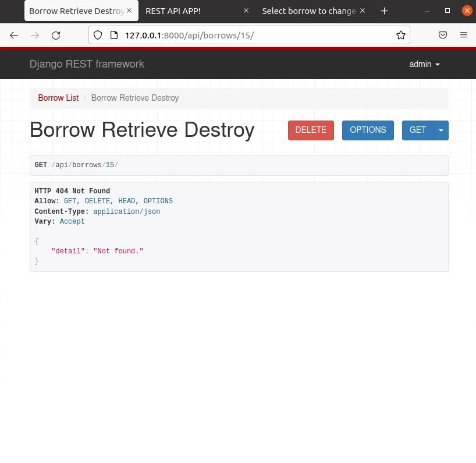Open the Firefox hamburger menu
The width and height of the screenshot is (476, 463).
(464, 36)
